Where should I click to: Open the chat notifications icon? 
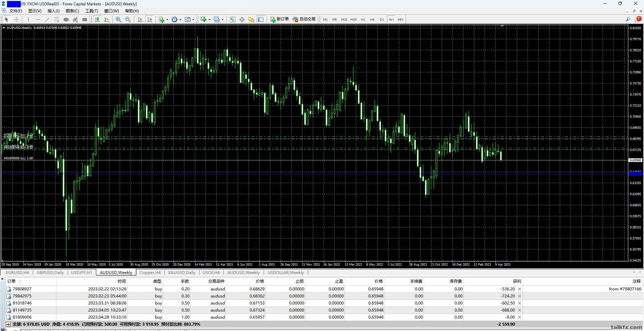click(x=638, y=19)
